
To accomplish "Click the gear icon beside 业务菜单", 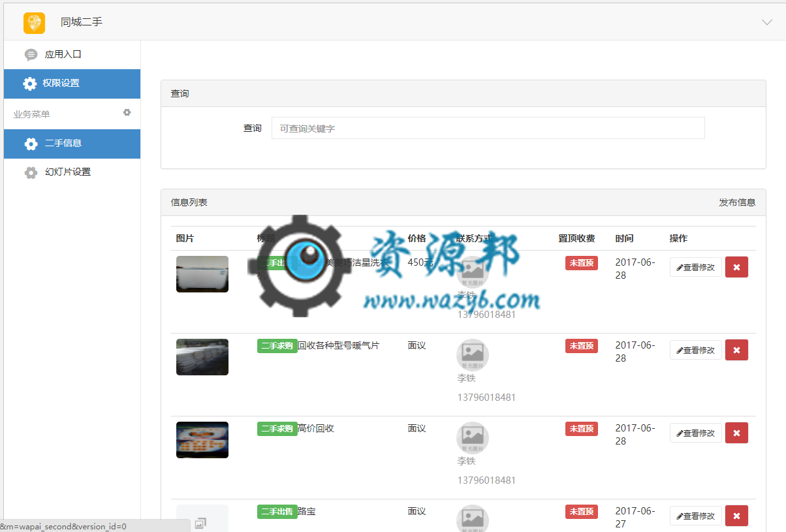I will coord(127,112).
